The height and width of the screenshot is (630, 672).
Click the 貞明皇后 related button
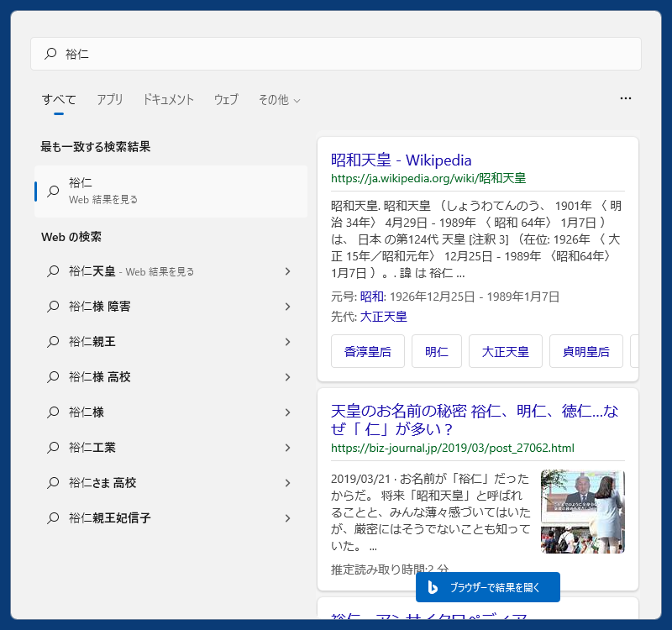[586, 351]
